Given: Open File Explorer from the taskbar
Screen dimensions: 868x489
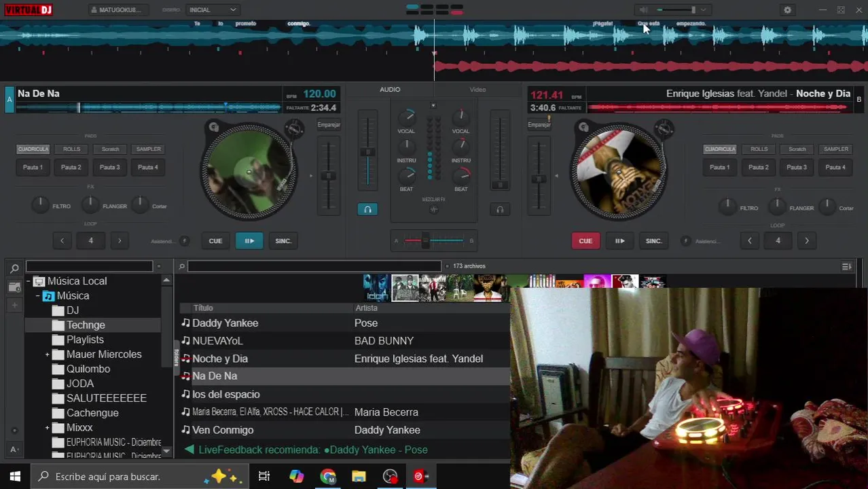Looking at the screenshot, I should (359, 476).
